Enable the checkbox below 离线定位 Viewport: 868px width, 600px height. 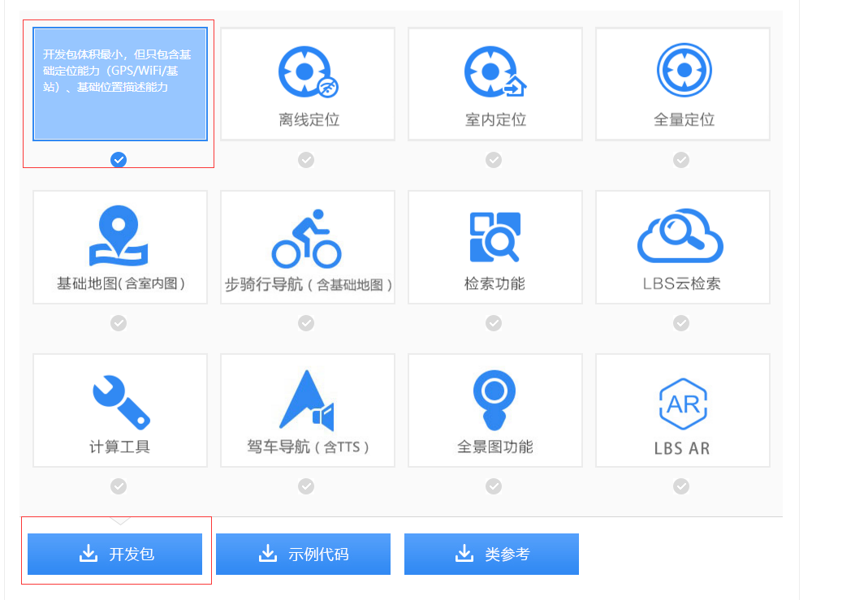(x=306, y=160)
